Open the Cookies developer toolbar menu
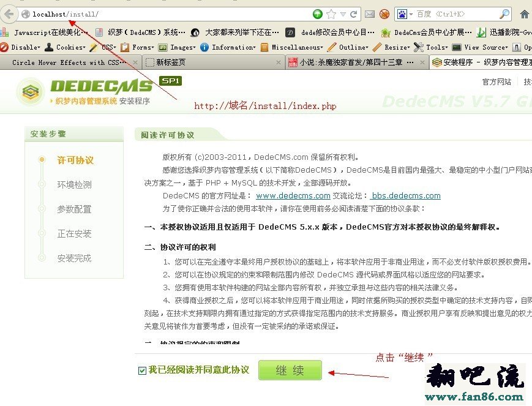 (65, 47)
